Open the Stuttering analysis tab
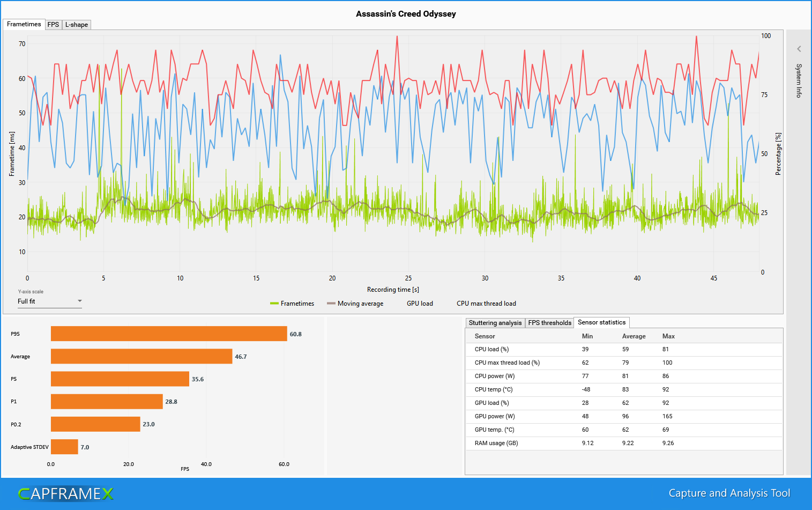This screenshot has height=510, width=812. click(495, 323)
